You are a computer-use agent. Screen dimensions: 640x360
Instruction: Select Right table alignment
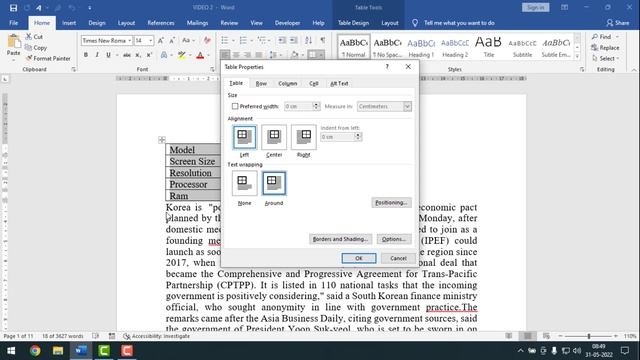pyautogui.click(x=304, y=137)
